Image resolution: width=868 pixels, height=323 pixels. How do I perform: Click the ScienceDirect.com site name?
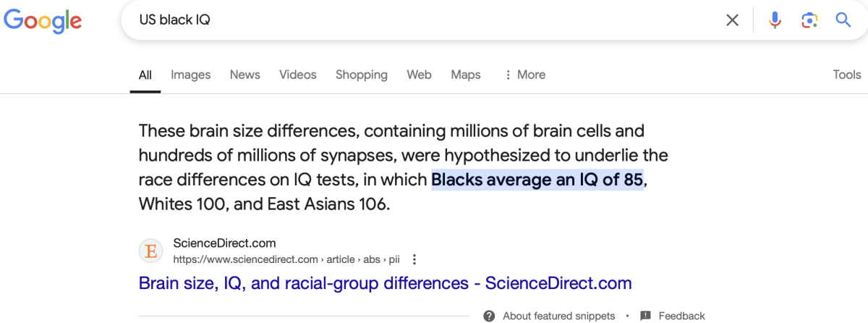[x=225, y=243]
